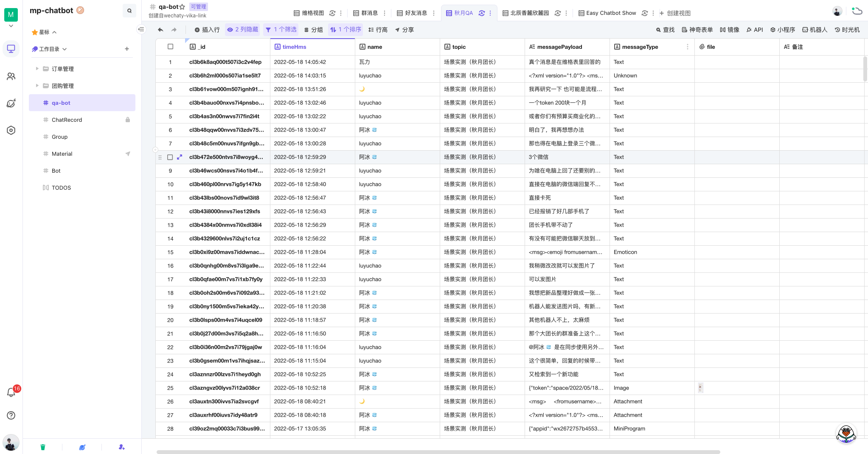Viewport: 868px width, 454px height.
Task: Expand the 订单管理 folder
Action: tap(37, 69)
